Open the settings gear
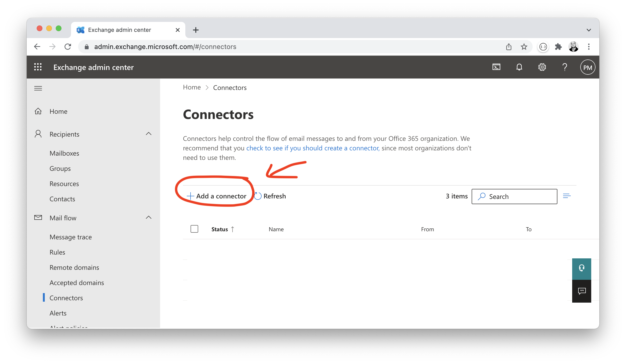This screenshot has width=626, height=364. pos(542,67)
